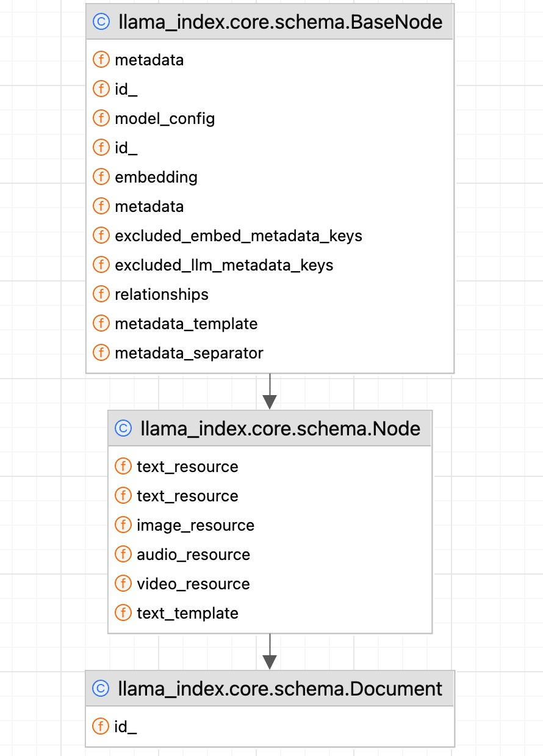Click the class icon next to schema.Node title
Viewport: 543px width, 756px height.
click(123, 429)
